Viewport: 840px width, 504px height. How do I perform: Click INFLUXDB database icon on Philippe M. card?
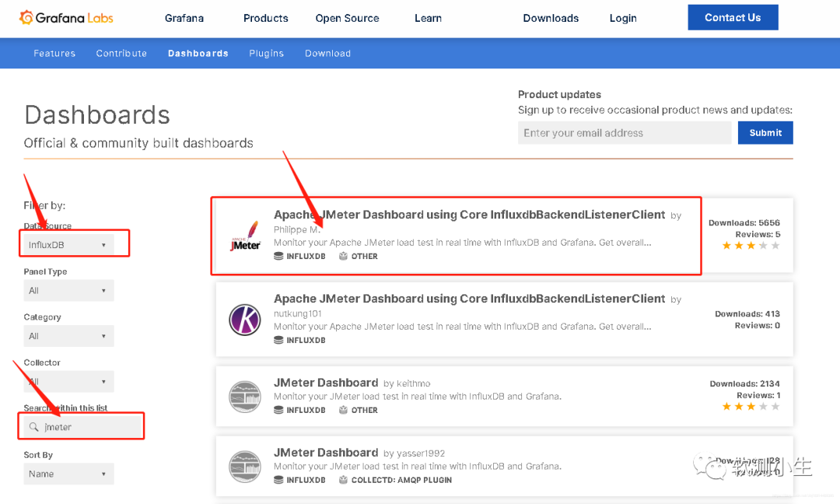[278, 256]
